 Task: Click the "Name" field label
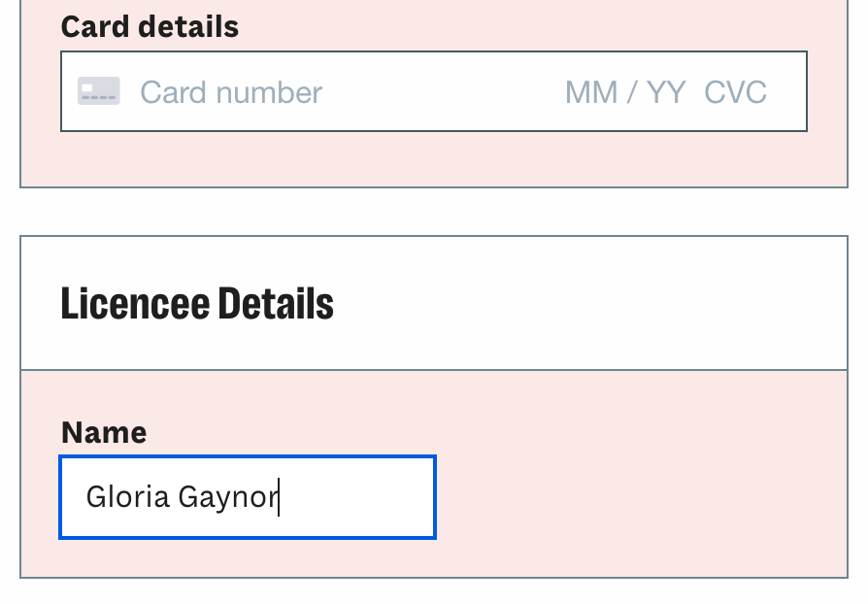[104, 432]
